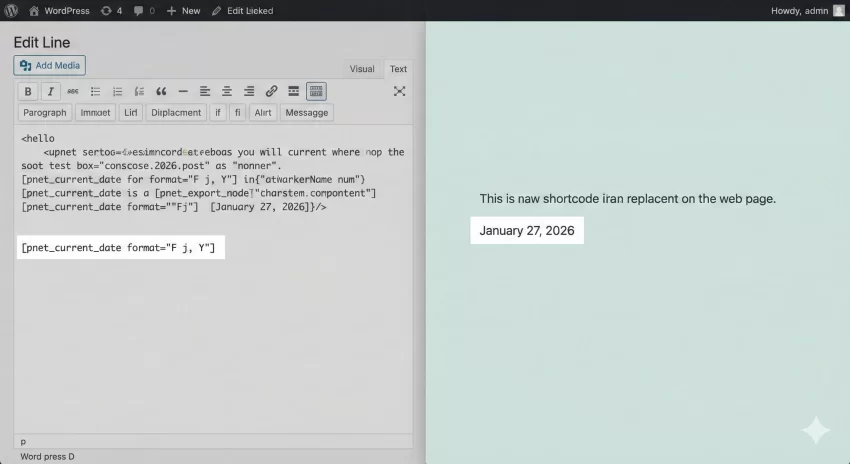Click the Alırt quicktag button

[x=263, y=113]
